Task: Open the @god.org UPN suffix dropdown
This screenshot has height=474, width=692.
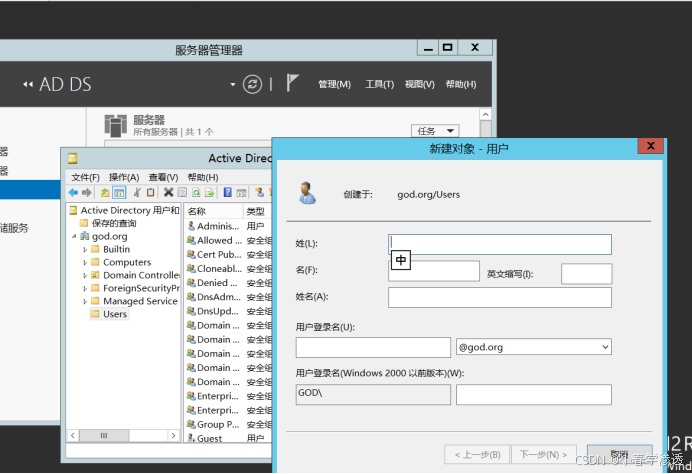Action: tap(606, 347)
